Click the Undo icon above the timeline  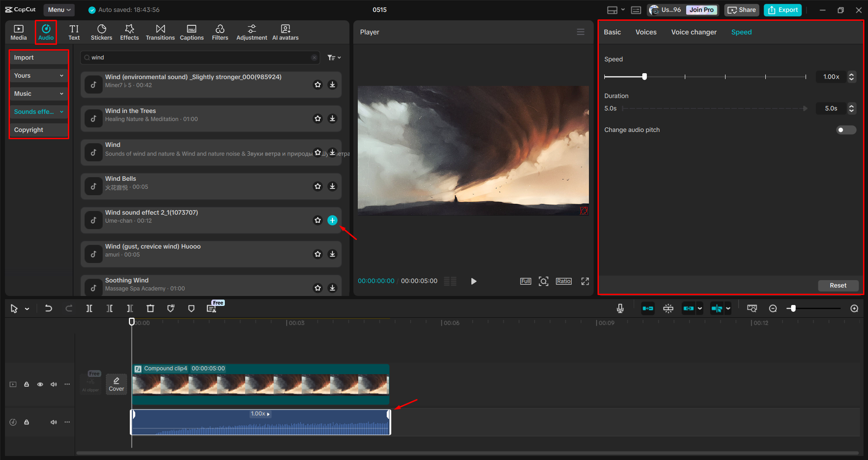[48, 308]
